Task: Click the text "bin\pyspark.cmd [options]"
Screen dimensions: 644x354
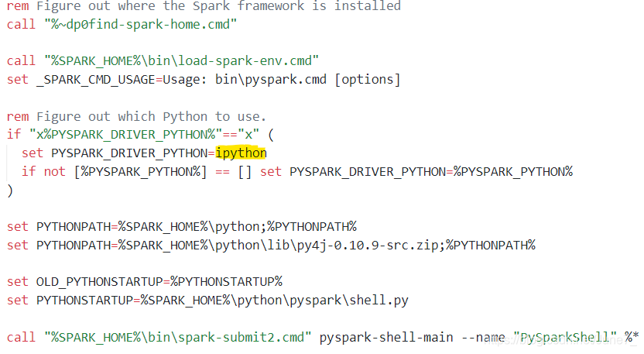Action: point(308,79)
